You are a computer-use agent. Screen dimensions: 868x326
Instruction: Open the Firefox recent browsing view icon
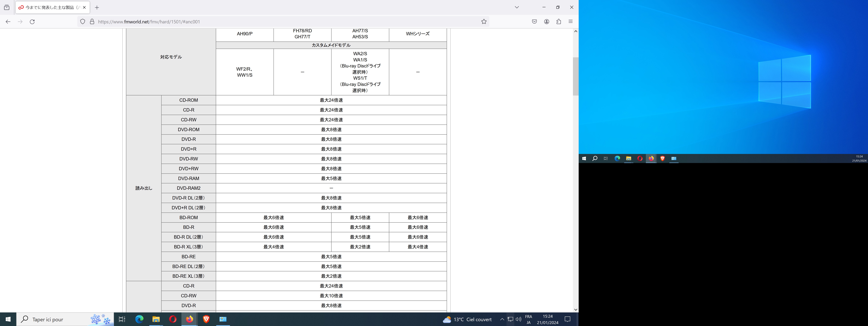(7, 7)
